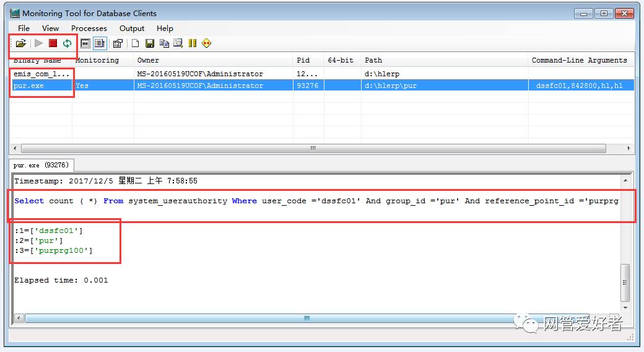Click the dssfc01,842800,hl,hl arguments cell
The width and height of the screenshot is (644, 352).
pos(581,86)
